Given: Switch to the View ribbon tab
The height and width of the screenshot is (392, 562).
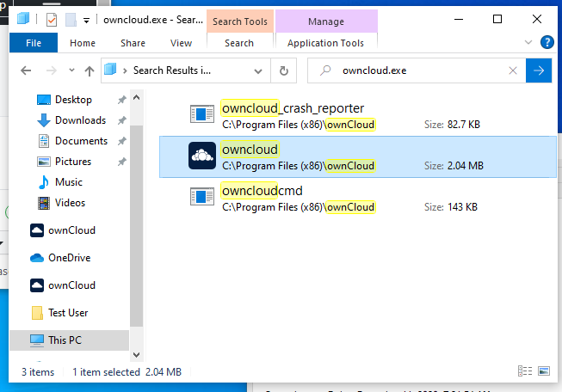Looking at the screenshot, I should click(181, 43).
